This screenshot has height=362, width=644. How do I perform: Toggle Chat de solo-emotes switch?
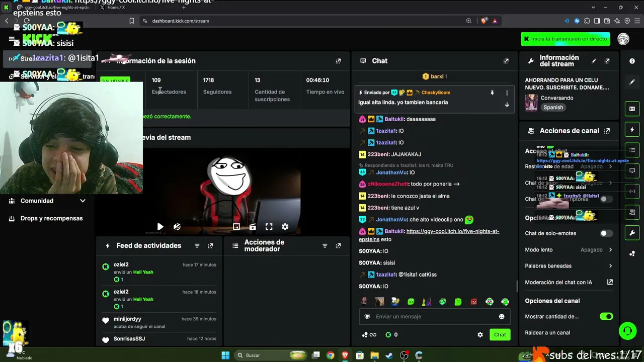(x=606, y=233)
